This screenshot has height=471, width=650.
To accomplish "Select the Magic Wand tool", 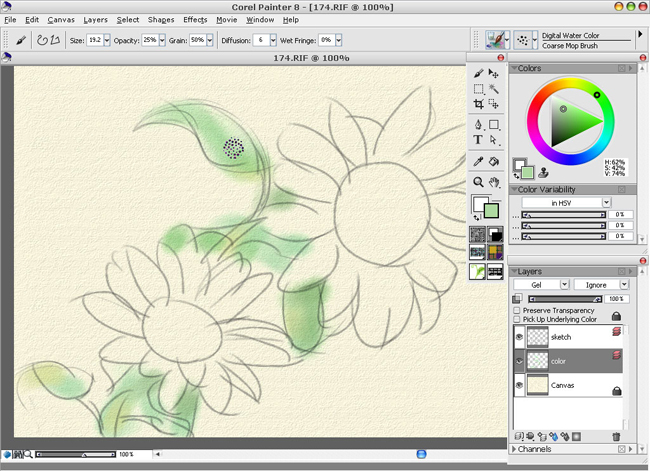I will pyautogui.click(x=494, y=89).
